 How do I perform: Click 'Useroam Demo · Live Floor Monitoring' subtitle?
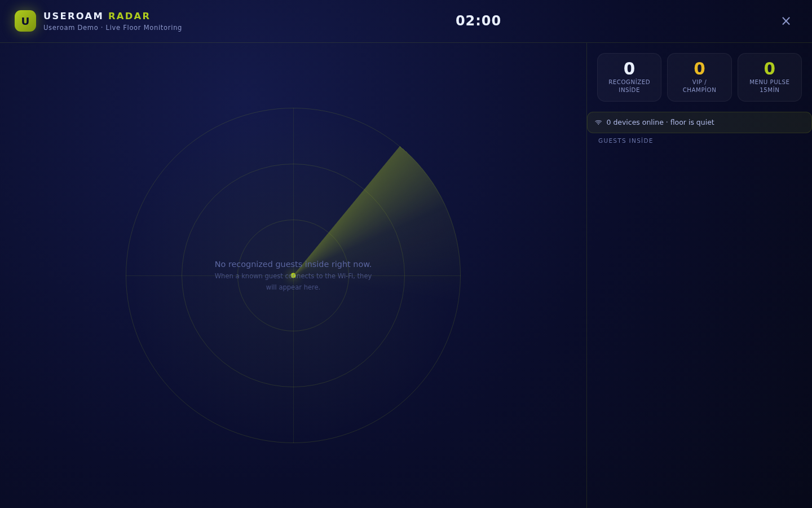click(x=113, y=28)
